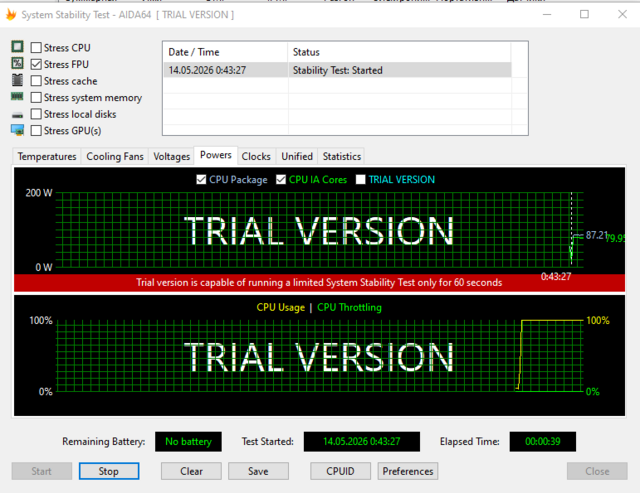Image resolution: width=640 pixels, height=493 pixels.
Task: Click the AIDA64 flame icon in title bar
Action: (11, 15)
